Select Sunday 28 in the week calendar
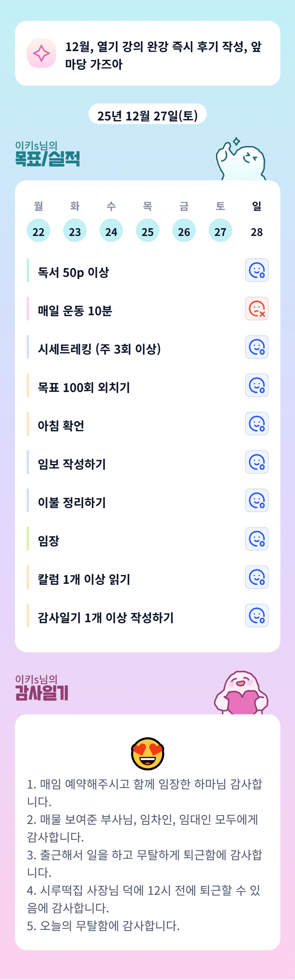Screen dimensions: 295x980 click(x=256, y=231)
